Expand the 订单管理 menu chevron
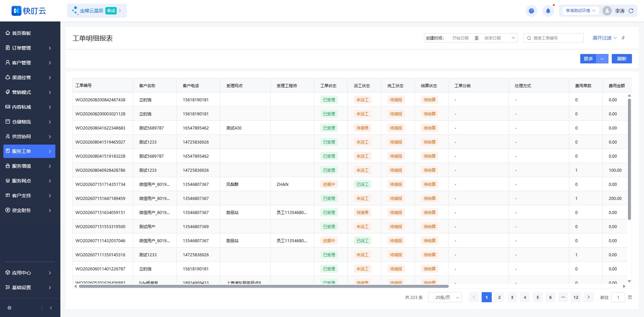The height and width of the screenshot is (317, 644). tap(50, 48)
